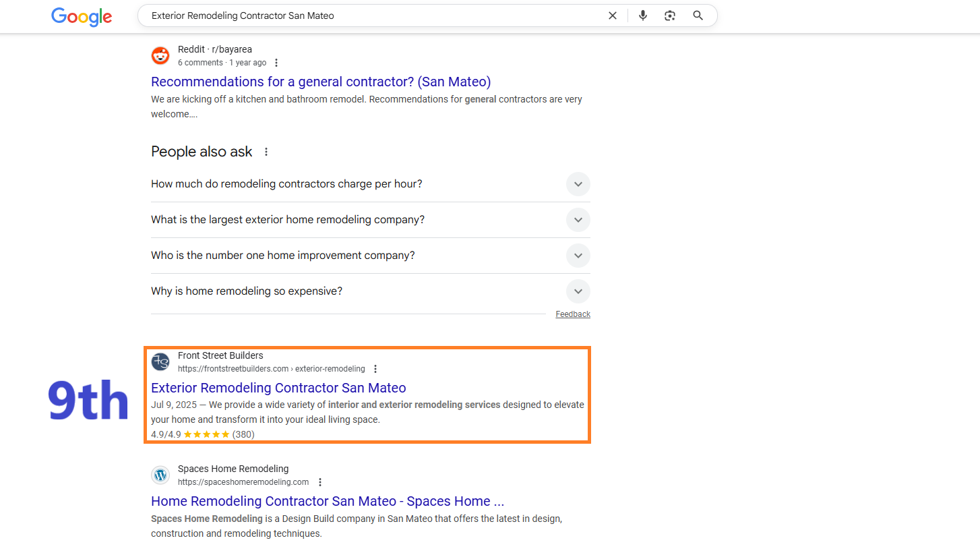Open People also ask options menu
The width and height of the screenshot is (980, 555).
(266, 152)
